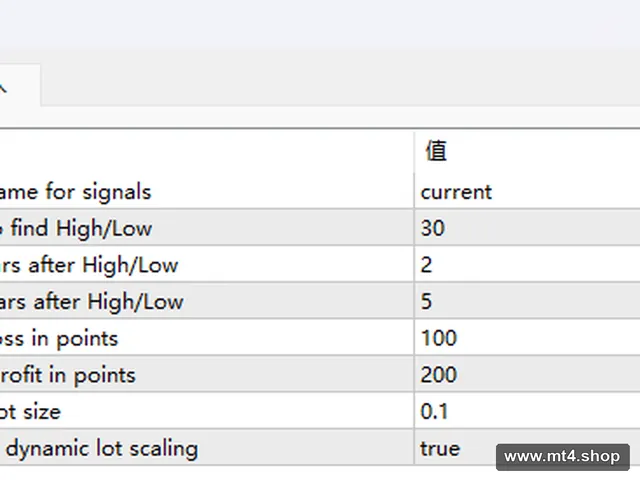This screenshot has width=640, height=480.
Task: Select the 'ame for signals' parameter row
Action: [207, 192]
